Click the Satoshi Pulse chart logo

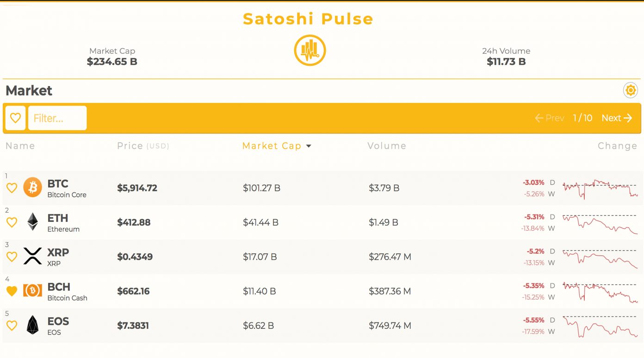pyautogui.click(x=310, y=50)
